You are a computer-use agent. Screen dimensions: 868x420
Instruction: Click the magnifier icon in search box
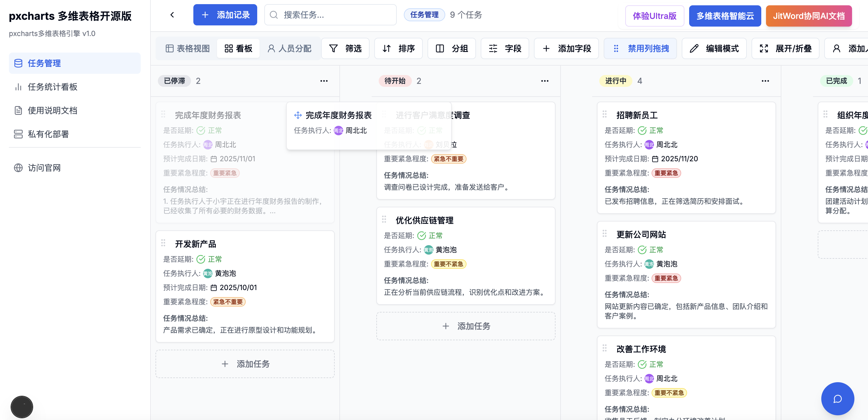click(273, 15)
